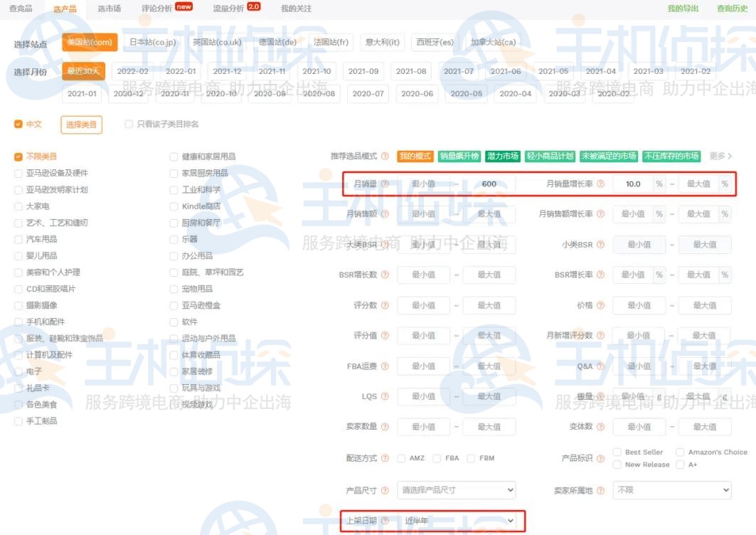The image size is (756, 535).
Task: Check the 汽车用品 category
Action: tap(18, 239)
